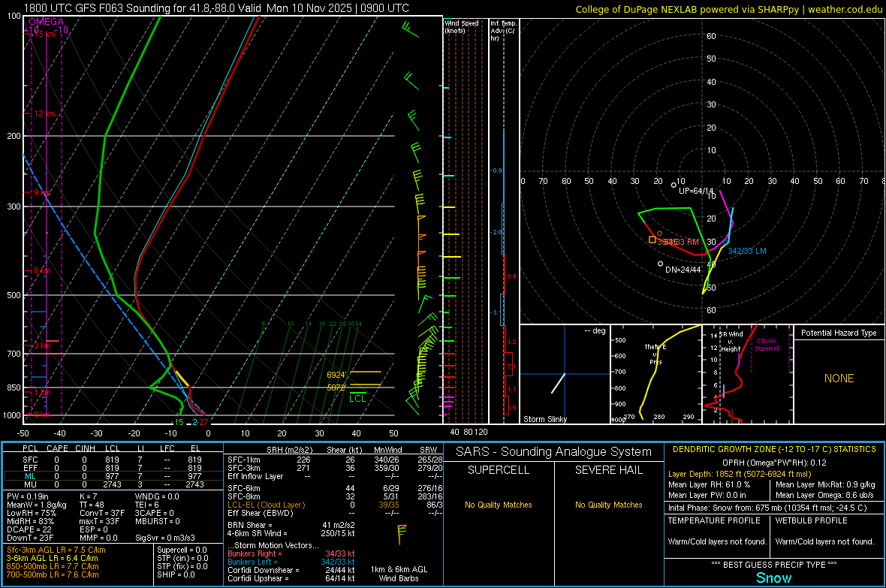Click the white Storm Slinky line marker
Screen dimensions: 886x588
click(x=559, y=383)
